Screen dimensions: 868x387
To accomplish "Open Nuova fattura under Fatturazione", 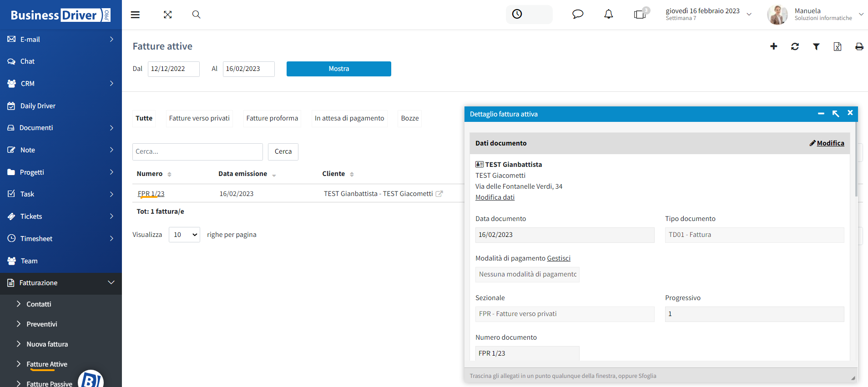I will coord(47,344).
